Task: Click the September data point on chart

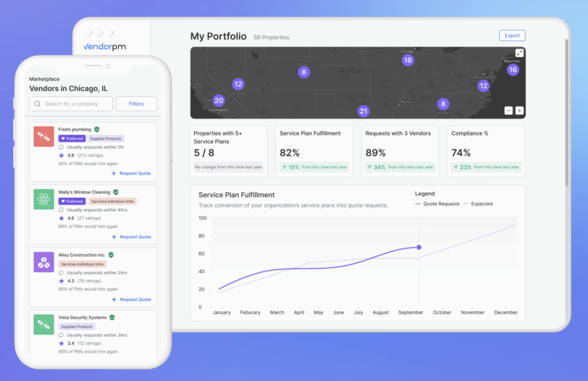Action: coord(419,247)
